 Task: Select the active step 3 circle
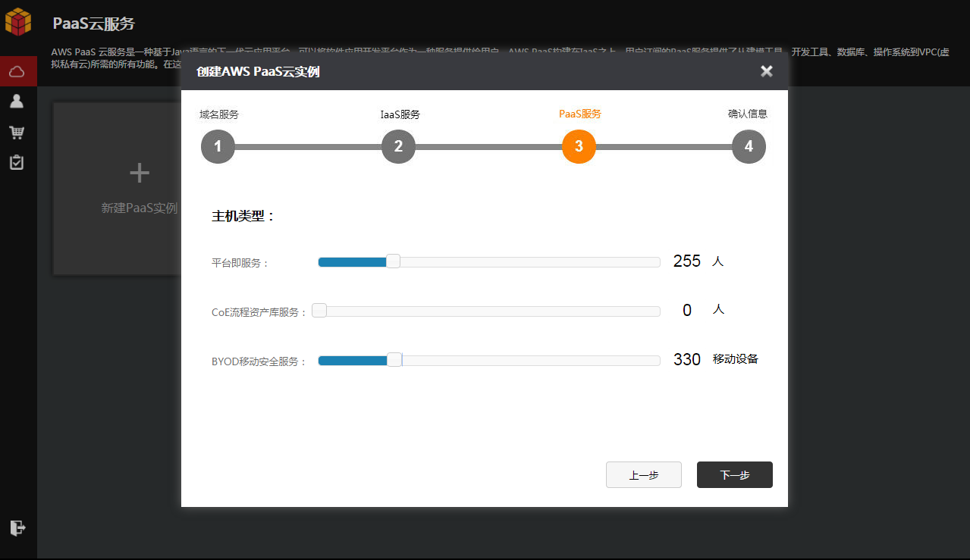click(579, 146)
